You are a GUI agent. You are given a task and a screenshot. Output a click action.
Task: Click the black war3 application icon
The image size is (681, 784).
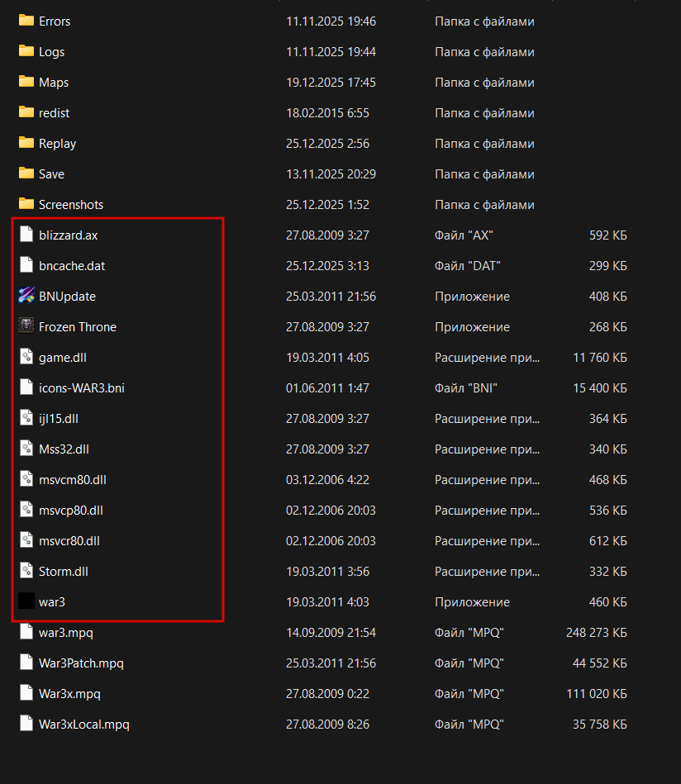[26, 601]
